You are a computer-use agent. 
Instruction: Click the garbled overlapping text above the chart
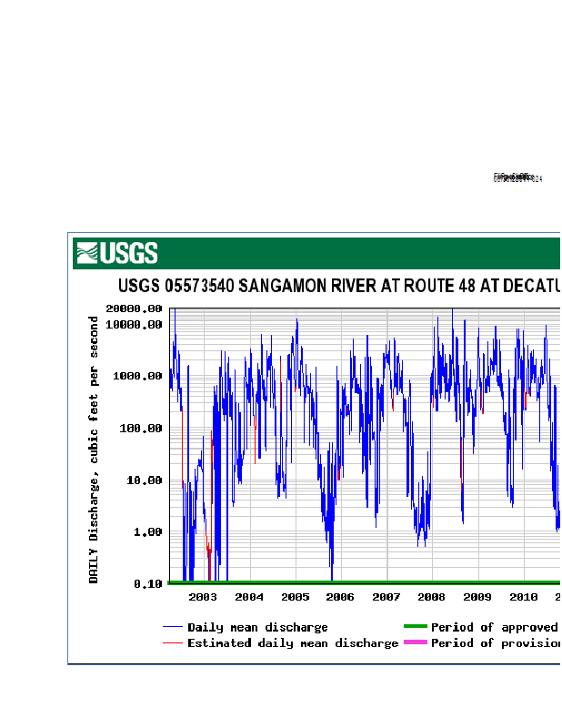click(x=517, y=177)
